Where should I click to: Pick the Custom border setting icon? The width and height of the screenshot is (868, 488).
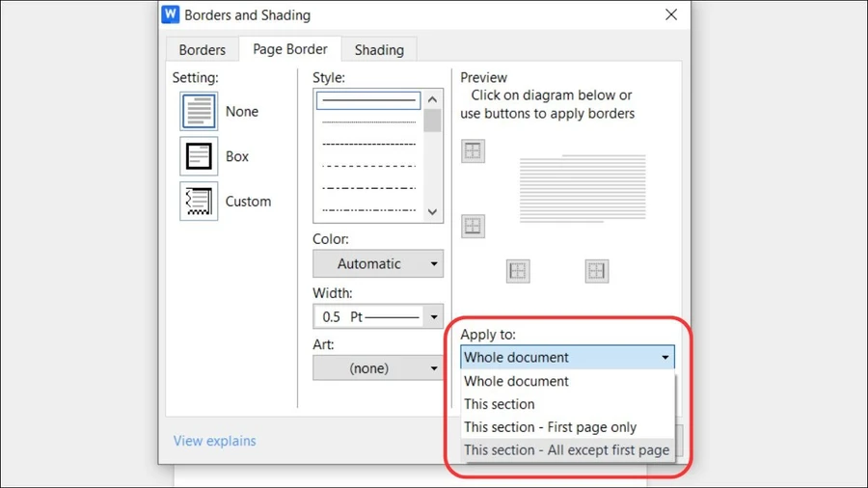pos(199,201)
